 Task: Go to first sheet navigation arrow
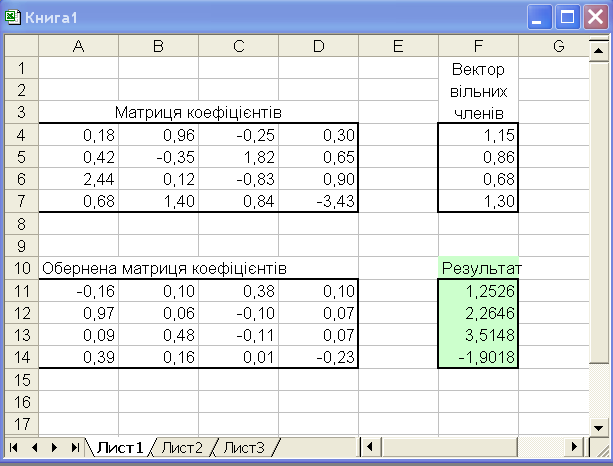tap(13, 447)
